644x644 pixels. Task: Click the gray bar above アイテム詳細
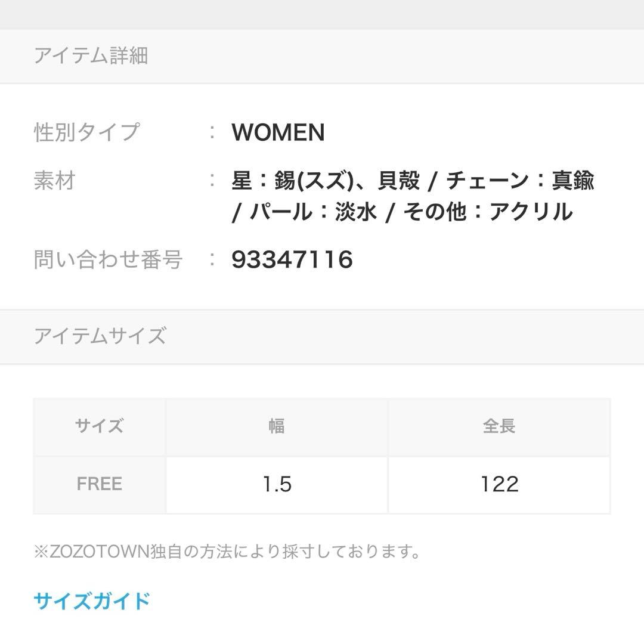coord(322,14)
